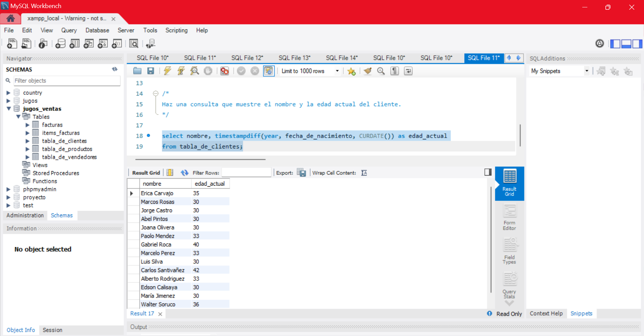This screenshot has height=336, width=644.
Task: Open the Query menu
Action: point(69,30)
